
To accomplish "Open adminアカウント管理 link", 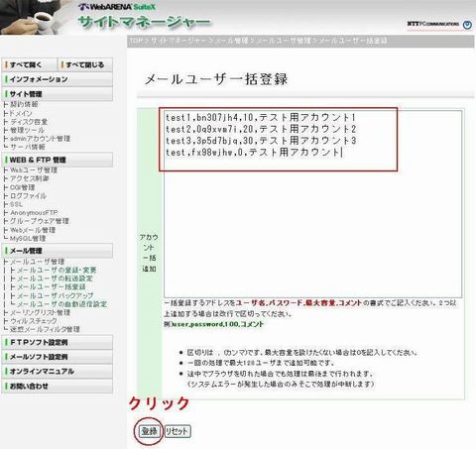I will coord(40,139).
